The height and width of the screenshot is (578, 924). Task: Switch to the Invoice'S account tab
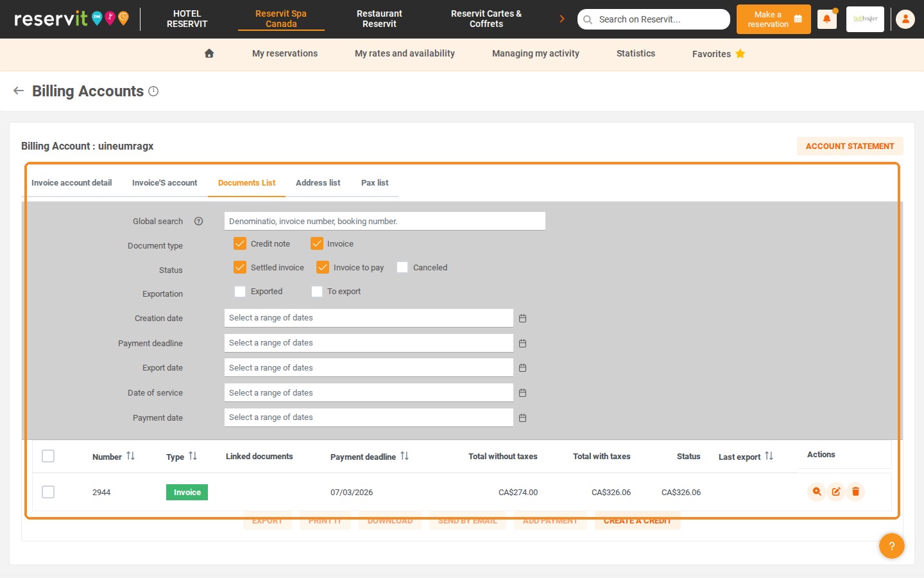tap(165, 183)
